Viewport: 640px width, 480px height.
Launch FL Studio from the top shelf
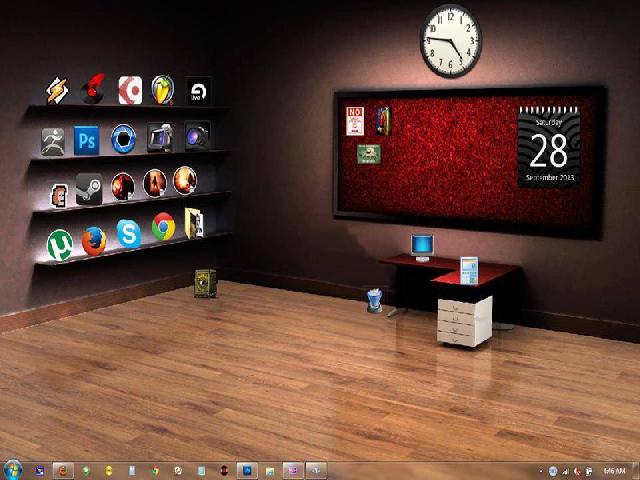tap(163, 90)
